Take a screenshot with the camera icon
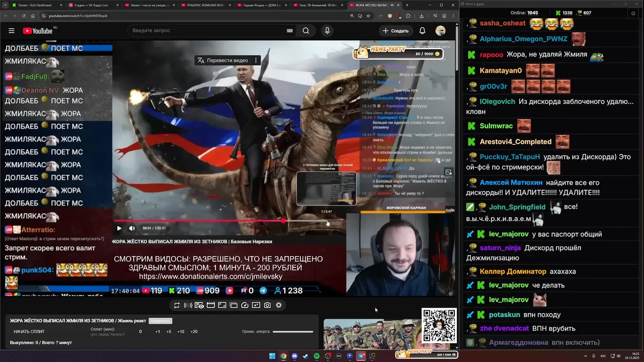The height and width of the screenshot is (362, 644). pos(267,305)
